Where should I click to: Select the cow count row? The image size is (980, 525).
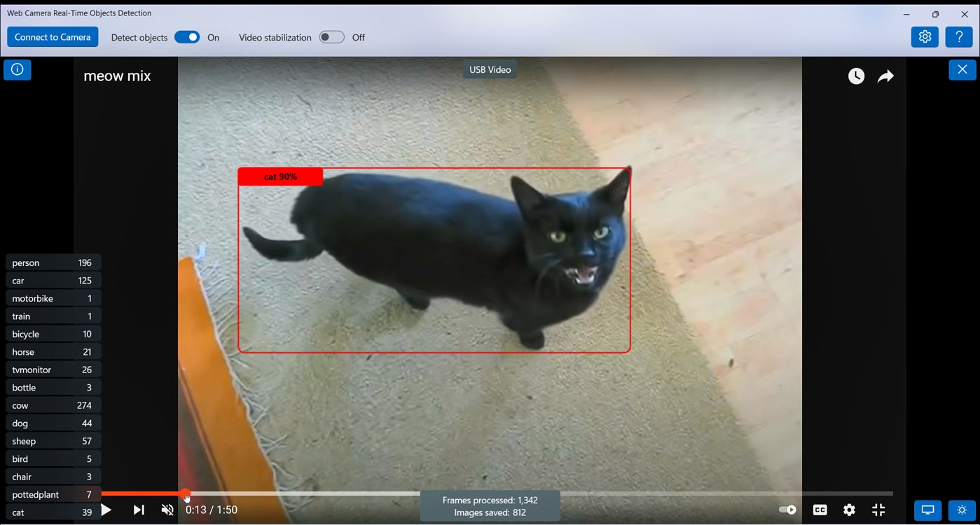(53, 405)
